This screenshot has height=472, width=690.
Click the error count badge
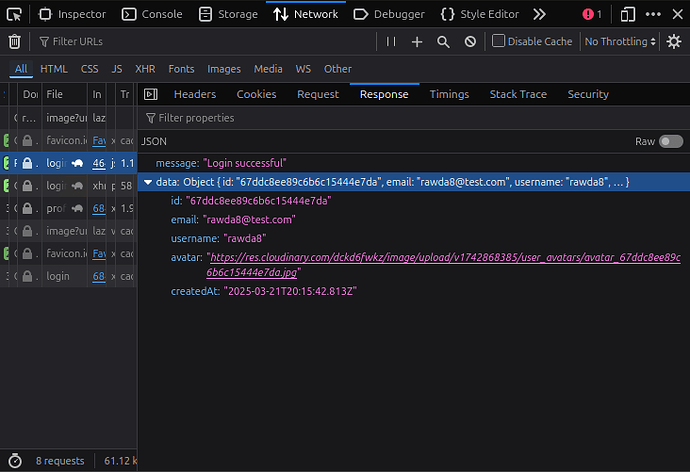[x=593, y=14]
